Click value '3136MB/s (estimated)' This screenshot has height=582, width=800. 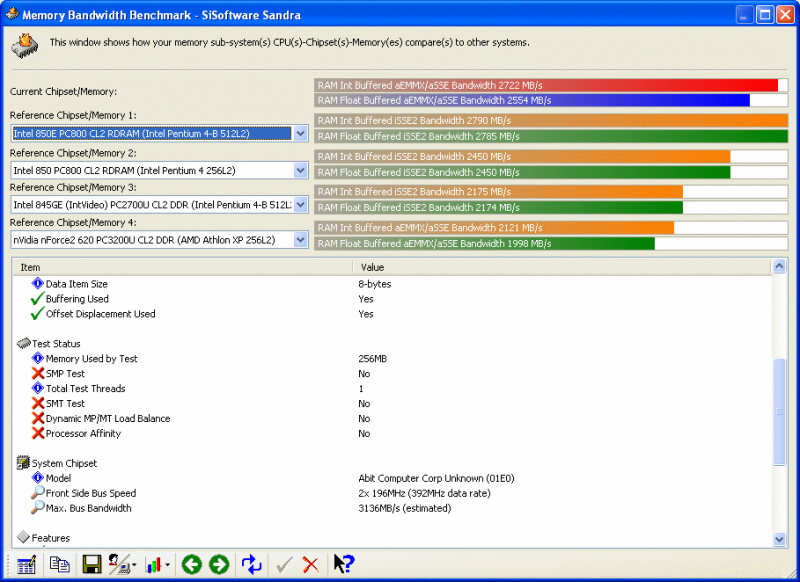click(x=405, y=508)
